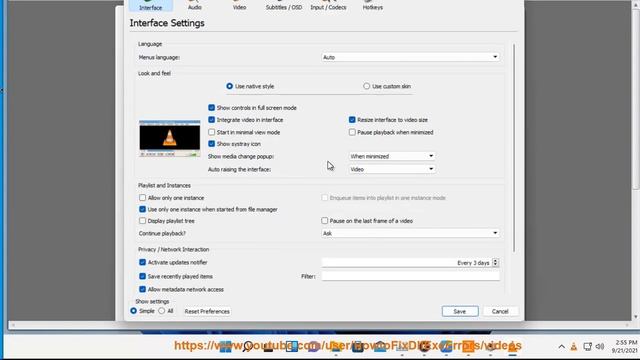
Task: Open clock and date 2:55 PM
Action: point(624,347)
